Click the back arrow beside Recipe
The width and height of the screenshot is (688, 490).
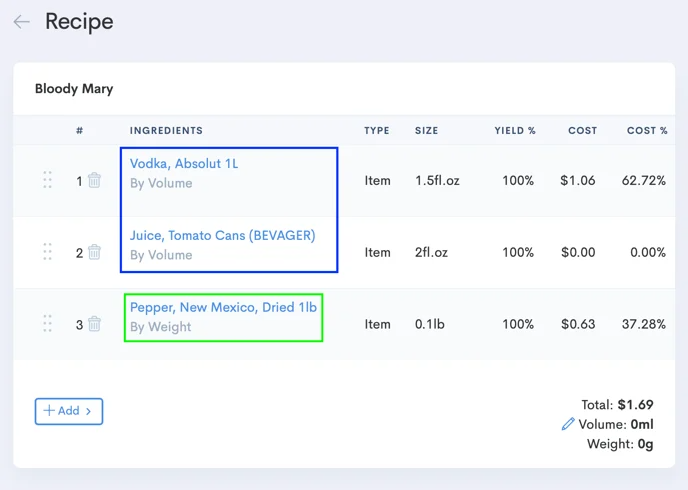click(21, 22)
